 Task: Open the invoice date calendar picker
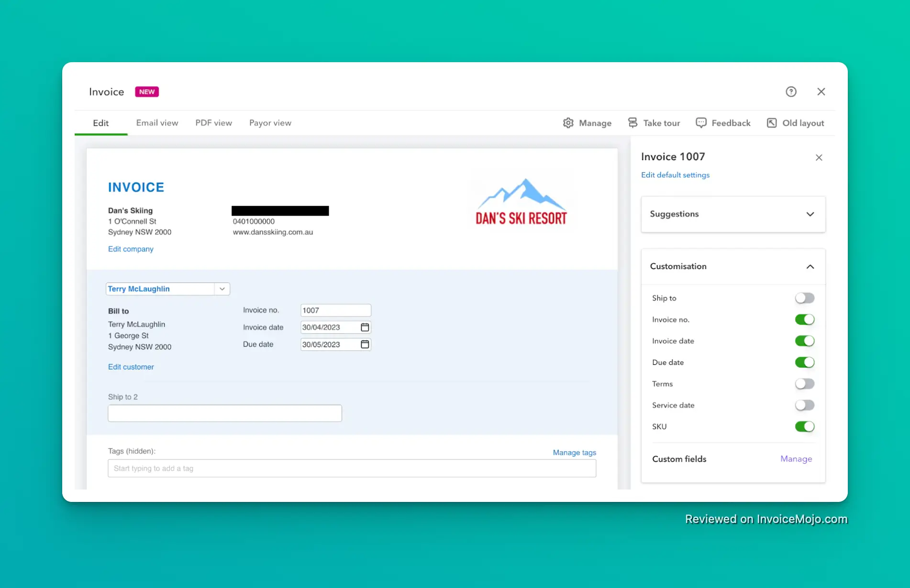click(364, 327)
